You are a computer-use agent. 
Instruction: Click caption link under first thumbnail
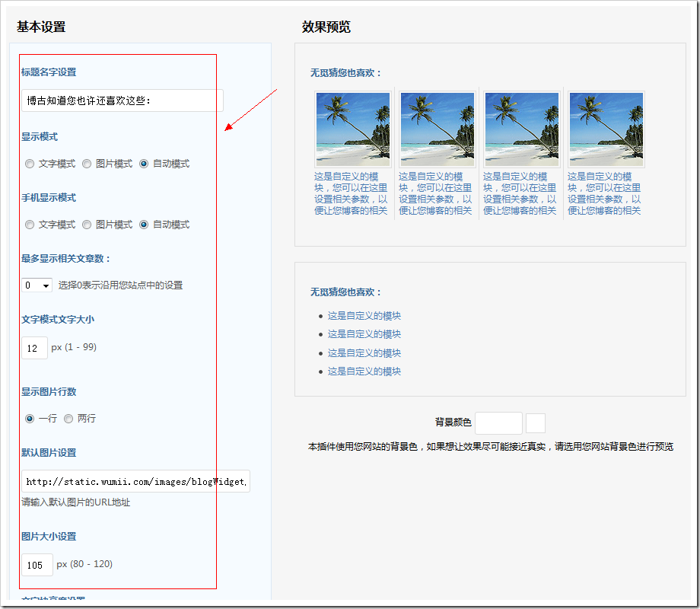[x=351, y=193]
